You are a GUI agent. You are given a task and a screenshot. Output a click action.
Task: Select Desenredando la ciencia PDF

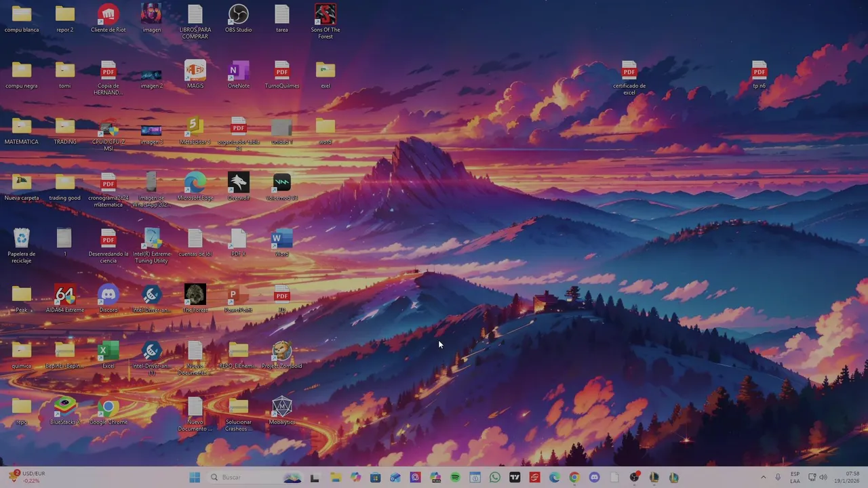click(108, 246)
